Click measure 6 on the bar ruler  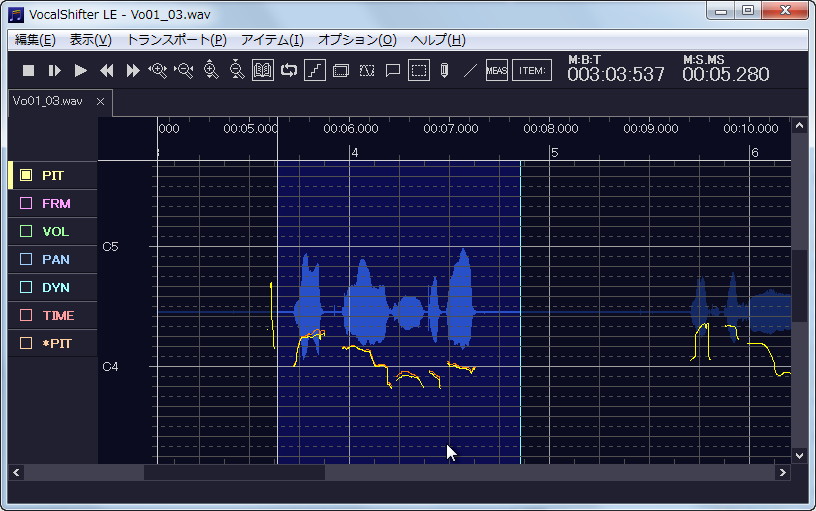(x=755, y=152)
